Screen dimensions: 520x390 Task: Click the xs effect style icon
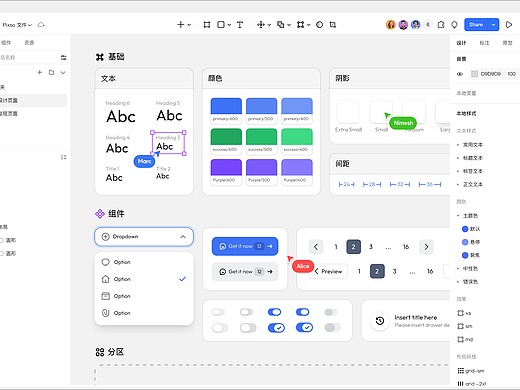(460, 313)
